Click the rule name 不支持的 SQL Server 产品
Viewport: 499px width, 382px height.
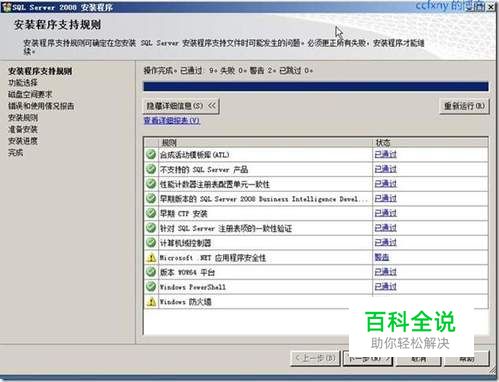pyautogui.click(x=204, y=169)
